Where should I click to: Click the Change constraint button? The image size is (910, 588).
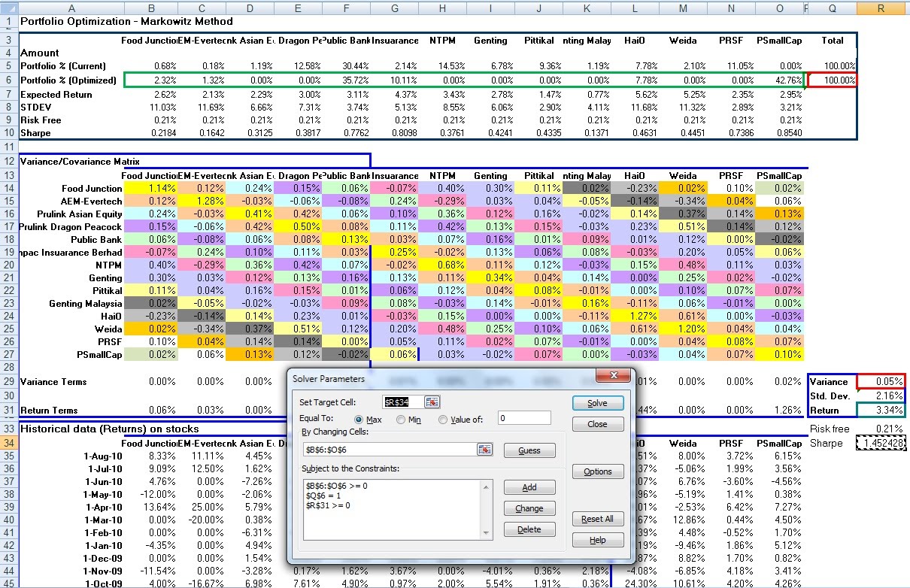point(529,508)
